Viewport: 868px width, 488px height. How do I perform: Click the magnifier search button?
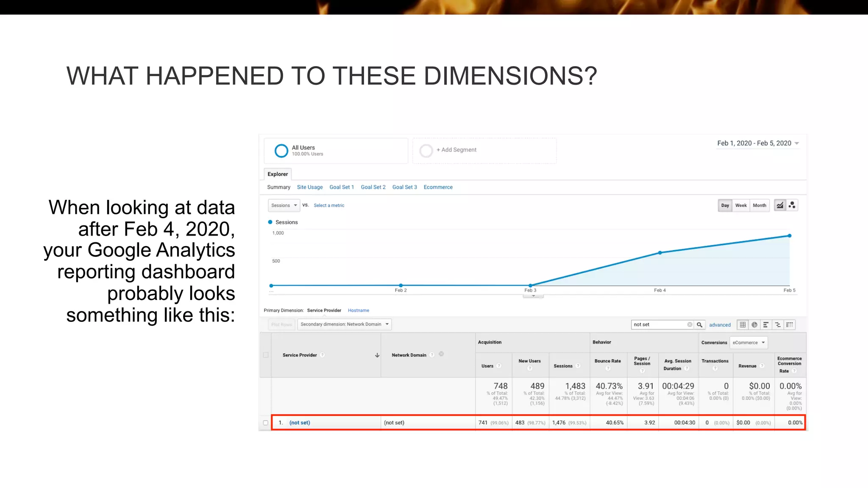[x=700, y=325]
